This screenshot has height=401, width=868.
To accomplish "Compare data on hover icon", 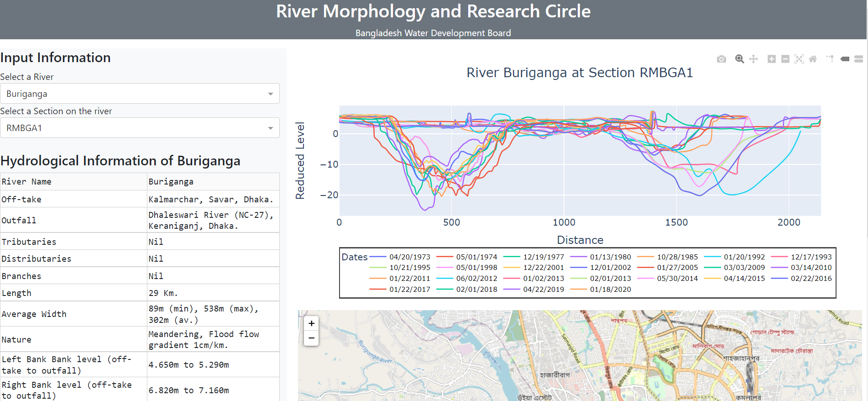I will pyautogui.click(x=858, y=59).
